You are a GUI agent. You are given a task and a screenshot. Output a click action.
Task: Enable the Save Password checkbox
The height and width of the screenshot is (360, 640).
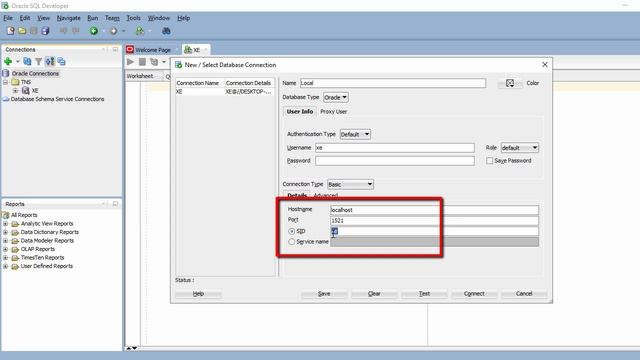489,161
